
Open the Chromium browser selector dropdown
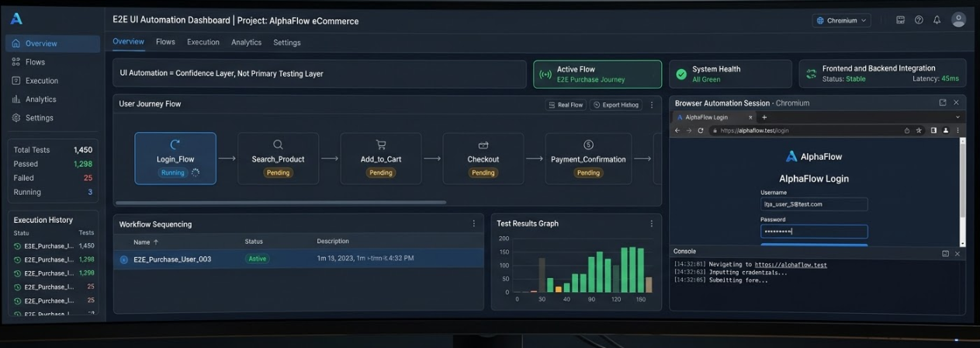pyautogui.click(x=841, y=20)
